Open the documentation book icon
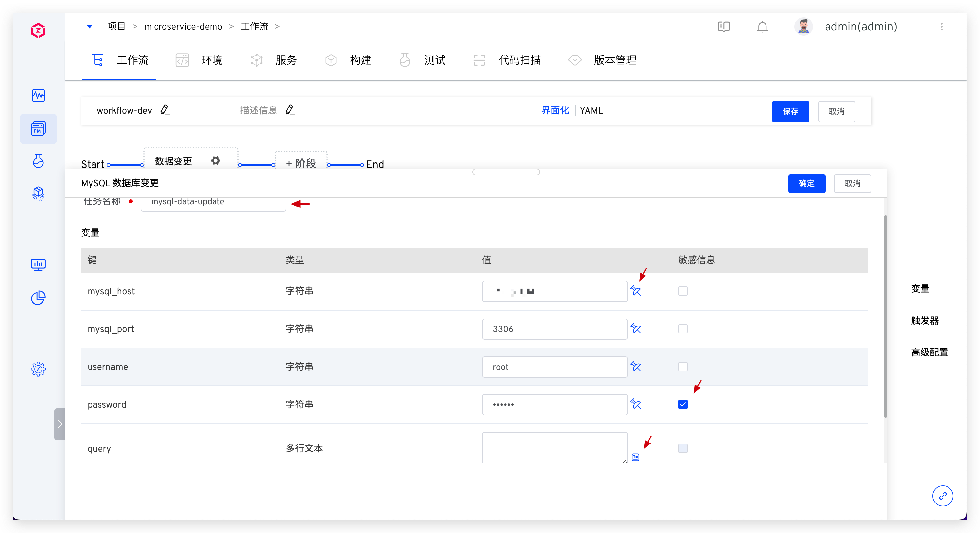This screenshot has height=533, width=980. 724,27
